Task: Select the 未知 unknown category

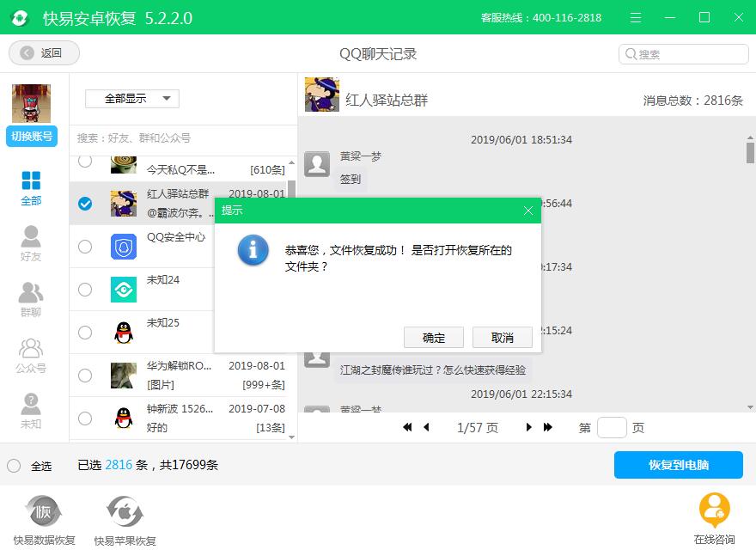Action: coord(31,411)
